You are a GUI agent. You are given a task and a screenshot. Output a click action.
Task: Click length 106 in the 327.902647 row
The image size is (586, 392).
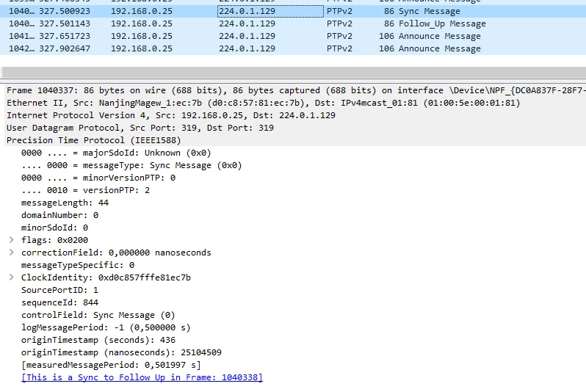point(386,48)
